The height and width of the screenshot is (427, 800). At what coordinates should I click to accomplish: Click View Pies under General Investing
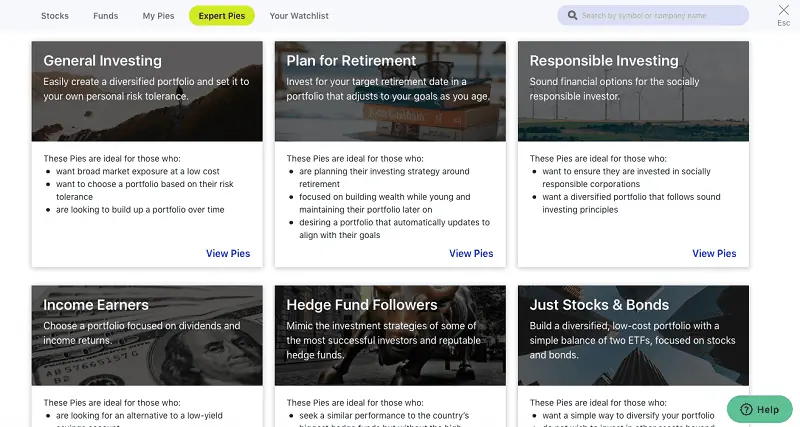228,253
